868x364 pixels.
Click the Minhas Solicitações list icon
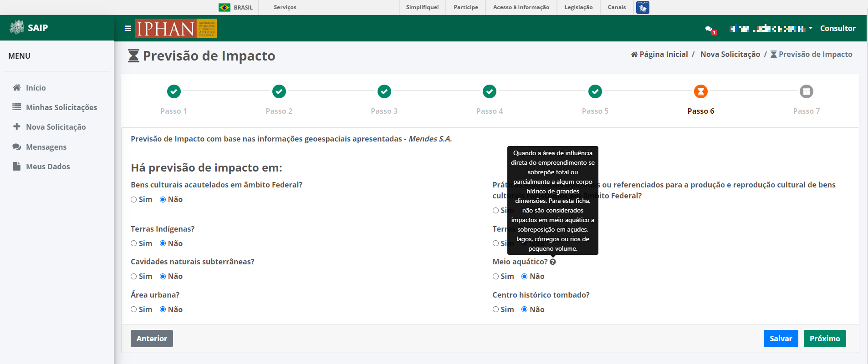point(17,107)
